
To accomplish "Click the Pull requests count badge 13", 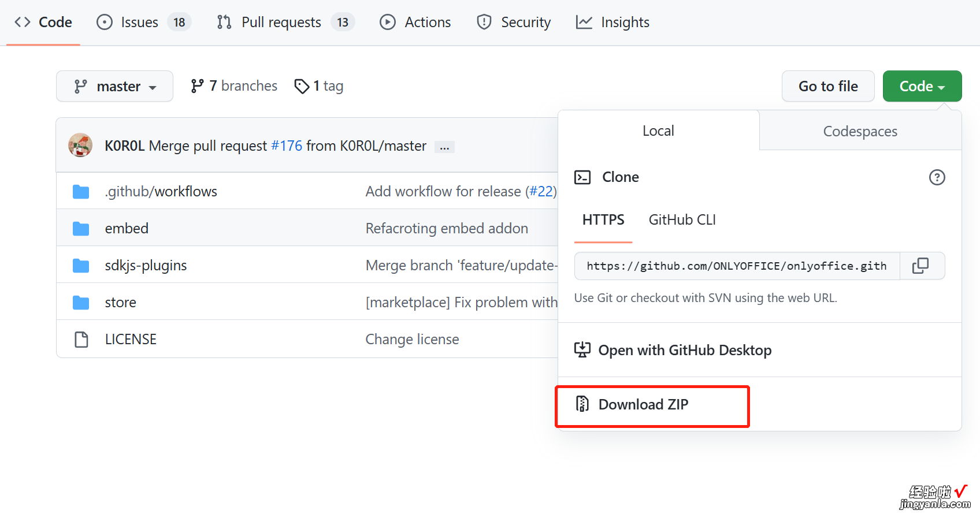I will 343,23.
